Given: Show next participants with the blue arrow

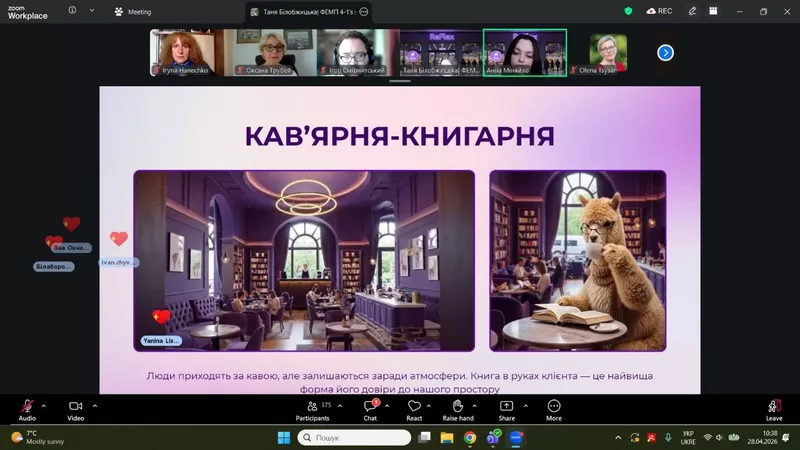Looking at the screenshot, I should tap(665, 53).
